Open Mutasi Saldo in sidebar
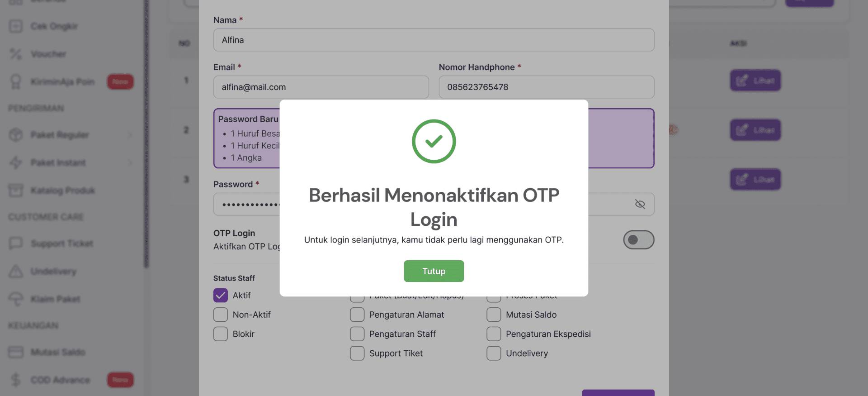Viewport: 868px width, 396px height. 58,352
